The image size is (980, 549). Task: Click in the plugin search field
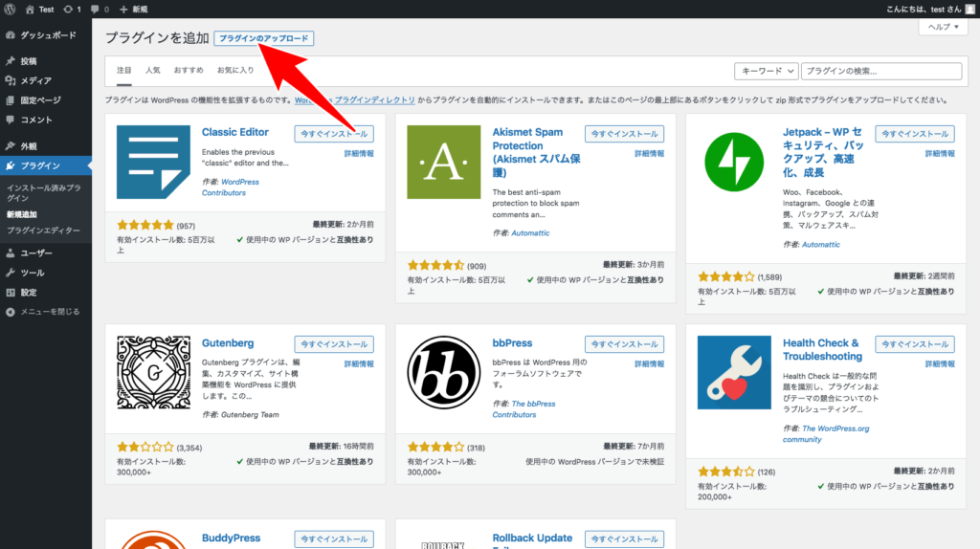coord(880,71)
